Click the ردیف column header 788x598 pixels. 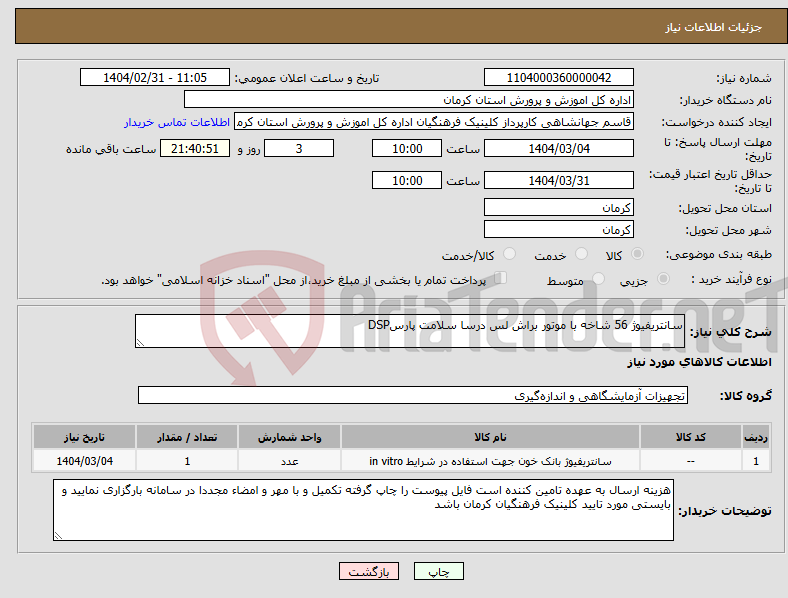tap(756, 437)
